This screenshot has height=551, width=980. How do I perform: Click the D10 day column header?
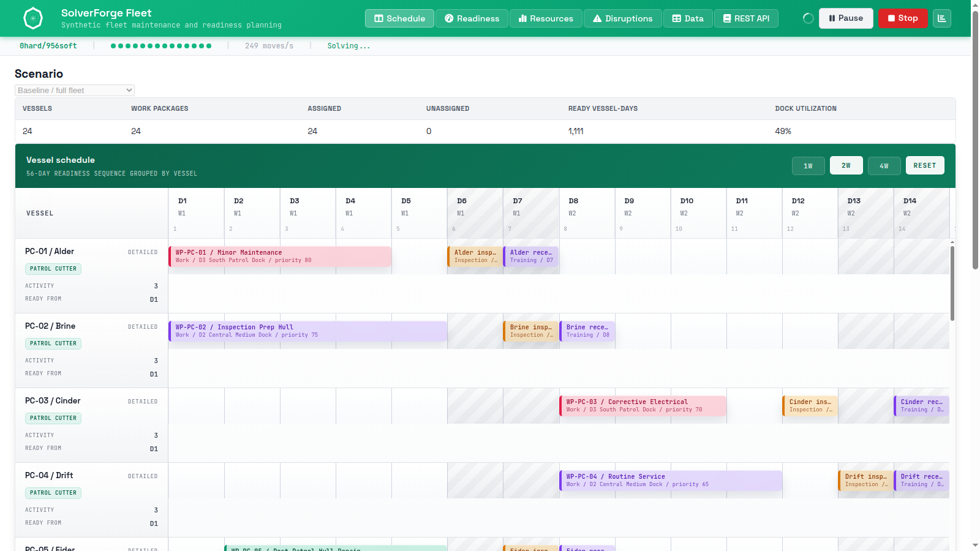(698, 213)
